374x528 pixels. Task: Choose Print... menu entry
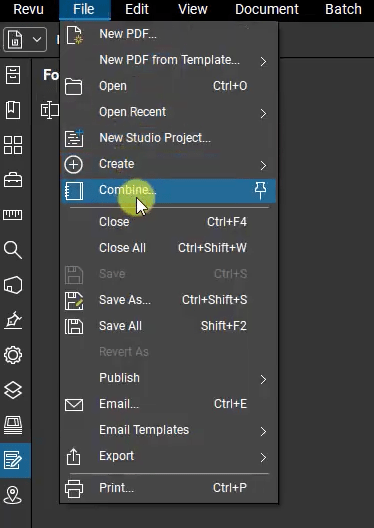coord(169,488)
